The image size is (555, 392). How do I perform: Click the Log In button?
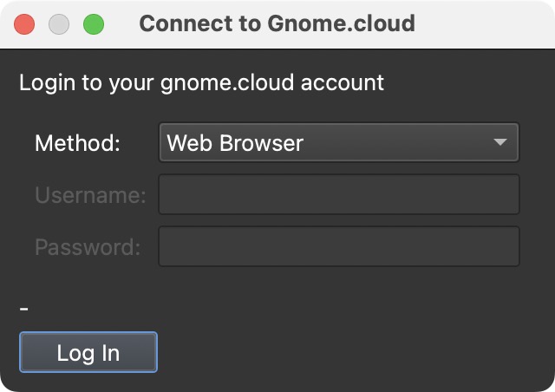[88, 353]
